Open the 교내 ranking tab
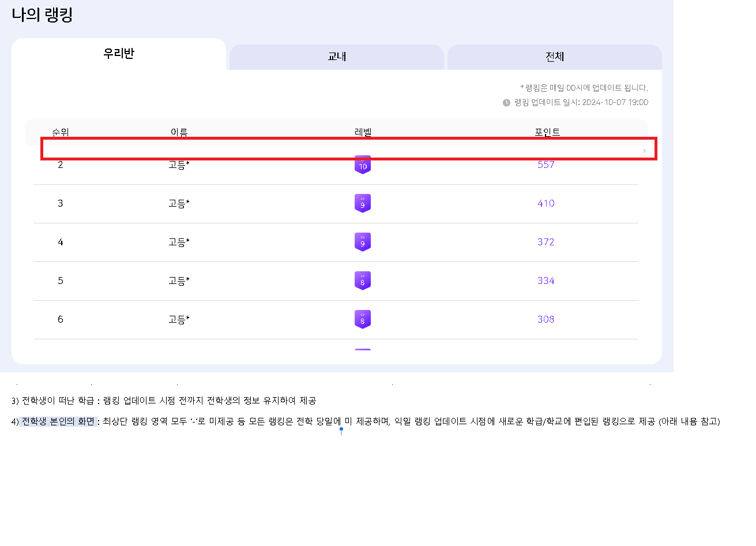This screenshot has width=756, height=546. point(337,57)
